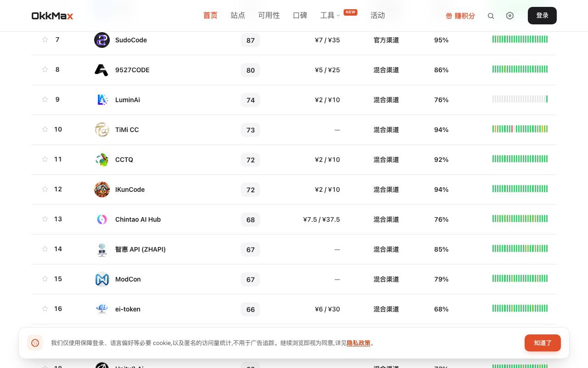Star the SudoCode row as favorite
588x368 pixels.
tap(45, 40)
